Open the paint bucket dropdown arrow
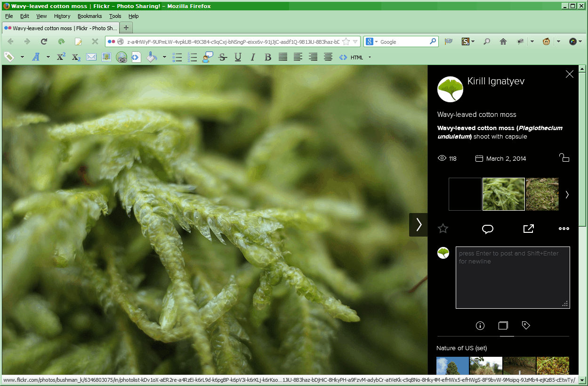The image size is (588, 386). [164, 57]
